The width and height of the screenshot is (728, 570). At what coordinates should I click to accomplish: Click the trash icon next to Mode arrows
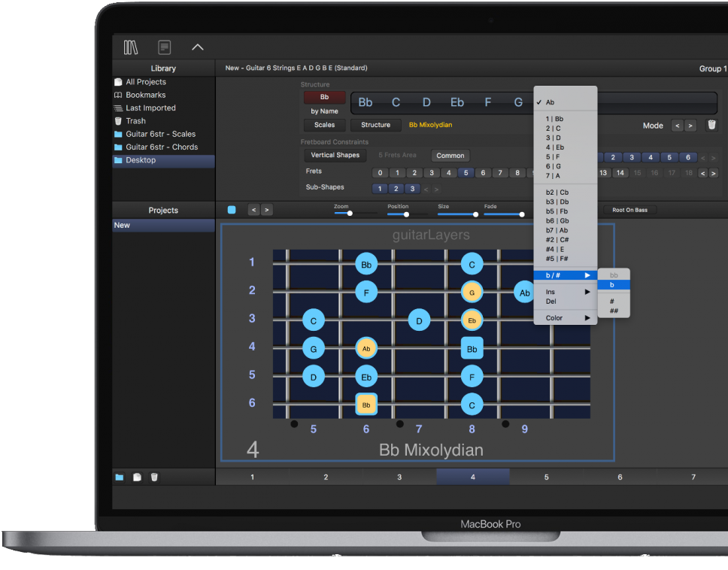tap(711, 126)
